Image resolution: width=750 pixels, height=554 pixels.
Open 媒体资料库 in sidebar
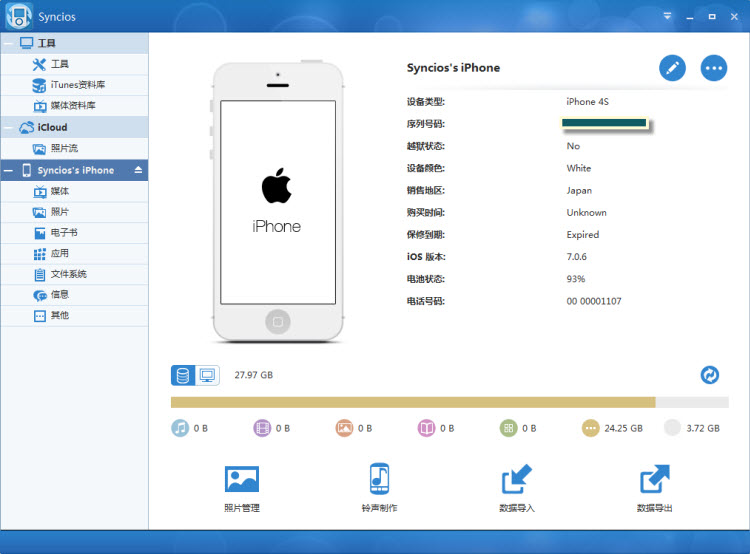pyautogui.click(x=74, y=106)
